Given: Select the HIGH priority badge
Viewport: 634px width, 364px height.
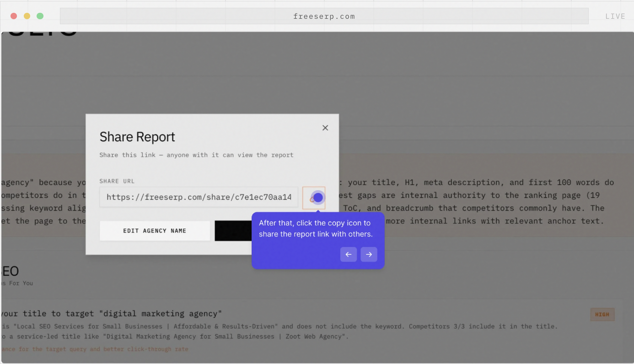Looking at the screenshot, I should (x=602, y=315).
